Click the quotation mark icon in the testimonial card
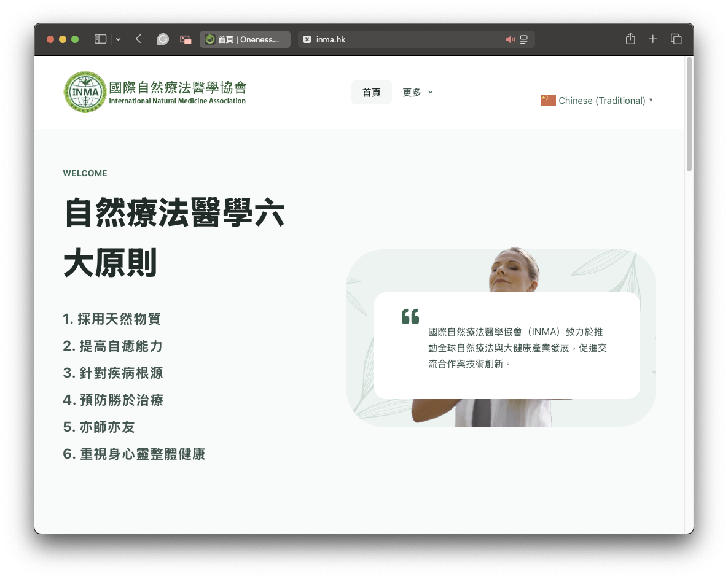728x579 pixels. pos(410,316)
